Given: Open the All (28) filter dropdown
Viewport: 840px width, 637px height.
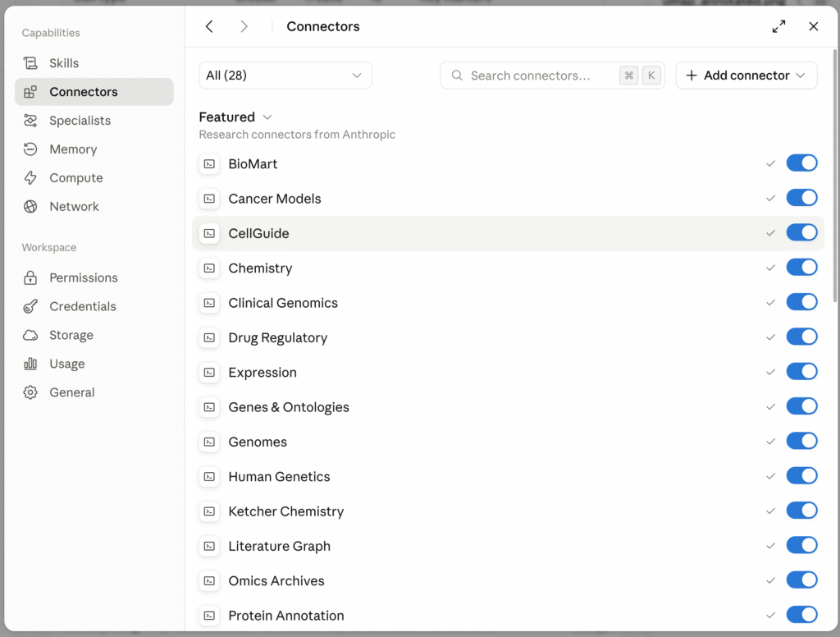Looking at the screenshot, I should click(x=285, y=75).
